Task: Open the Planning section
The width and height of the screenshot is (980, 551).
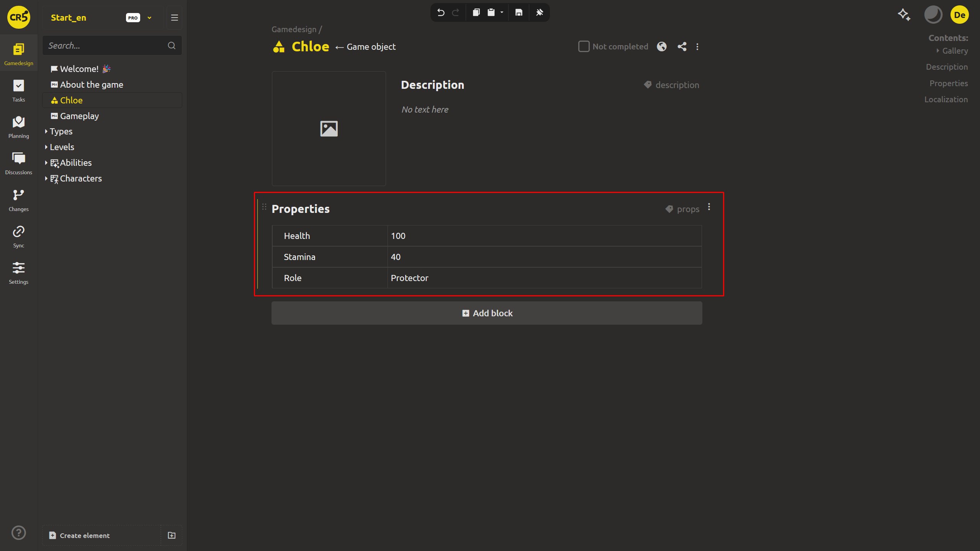Action: click(x=18, y=127)
